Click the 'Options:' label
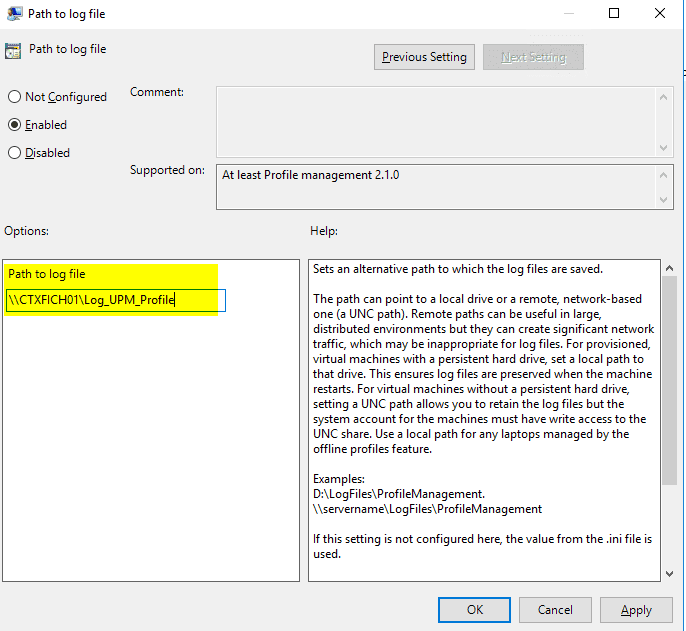This screenshot has height=631, width=686. point(26,231)
